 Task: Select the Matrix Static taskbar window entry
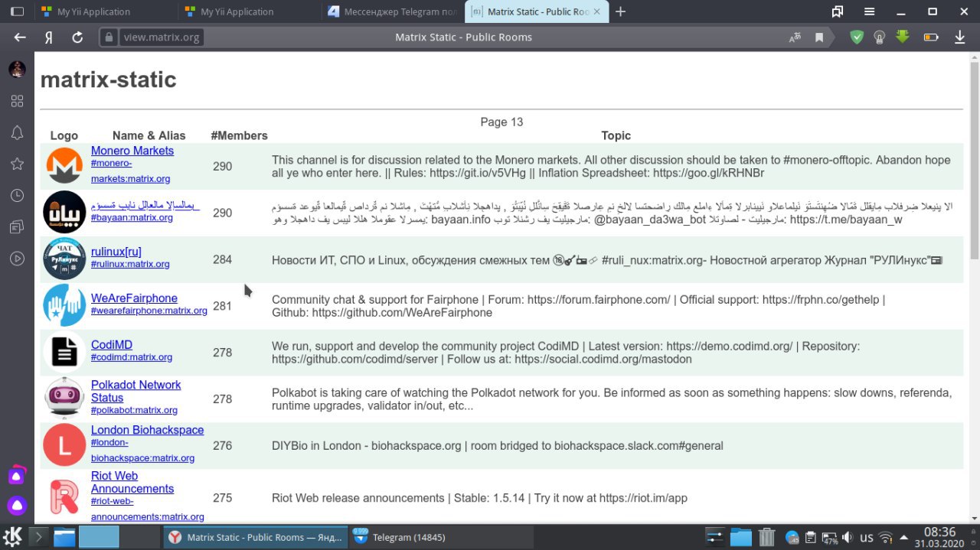pos(256,537)
